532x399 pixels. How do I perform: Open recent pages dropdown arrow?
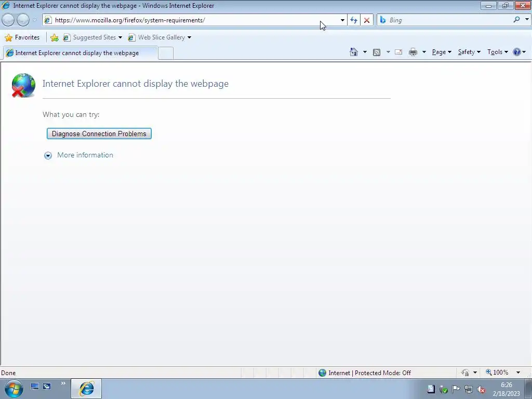34,20
